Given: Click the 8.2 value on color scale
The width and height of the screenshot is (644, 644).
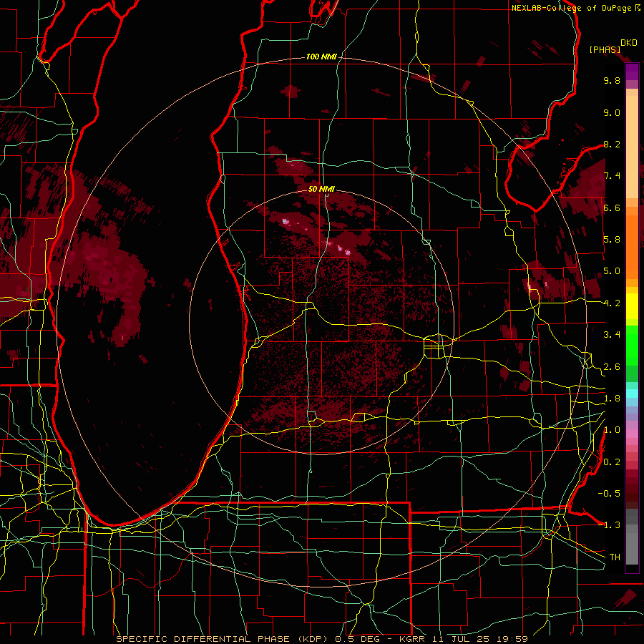Looking at the screenshot, I should point(612,144).
